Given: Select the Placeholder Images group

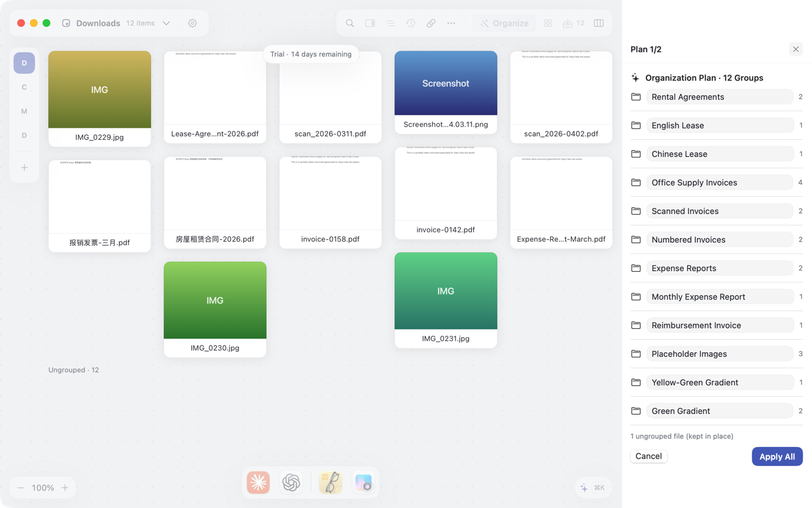Looking at the screenshot, I should pyautogui.click(x=719, y=354).
